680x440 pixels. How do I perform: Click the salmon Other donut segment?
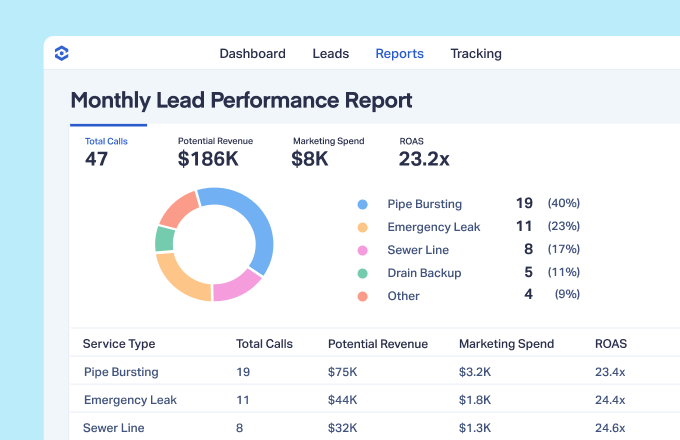(x=179, y=210)
